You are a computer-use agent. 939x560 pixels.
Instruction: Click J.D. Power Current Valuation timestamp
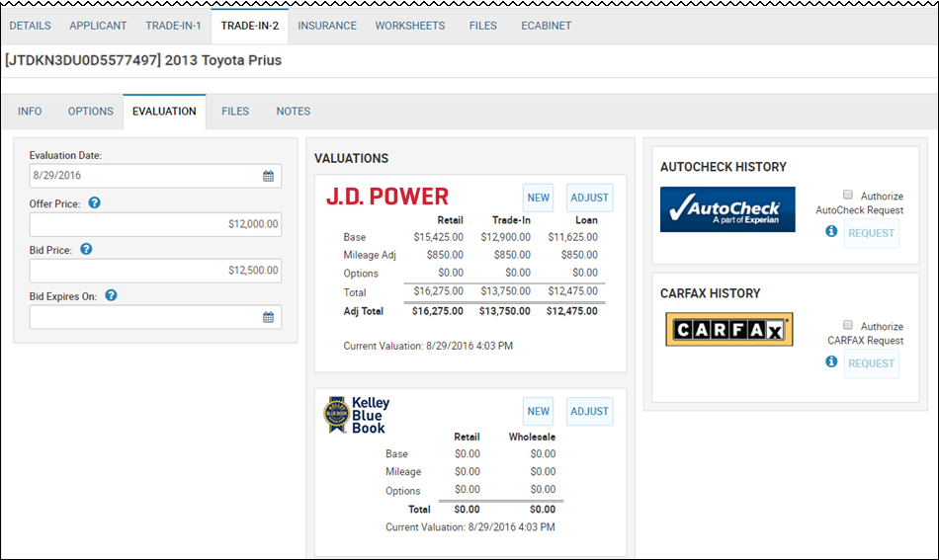[428, 346]
